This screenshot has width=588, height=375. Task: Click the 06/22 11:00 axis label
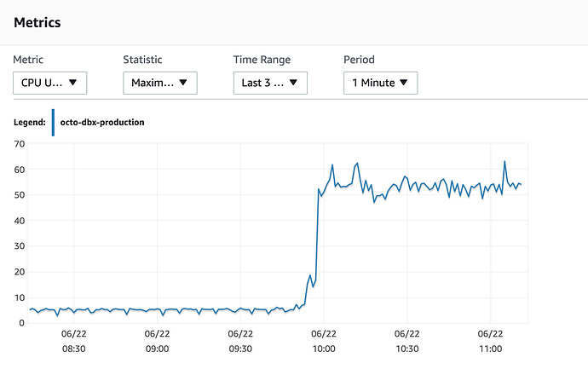tap(491, 341)
